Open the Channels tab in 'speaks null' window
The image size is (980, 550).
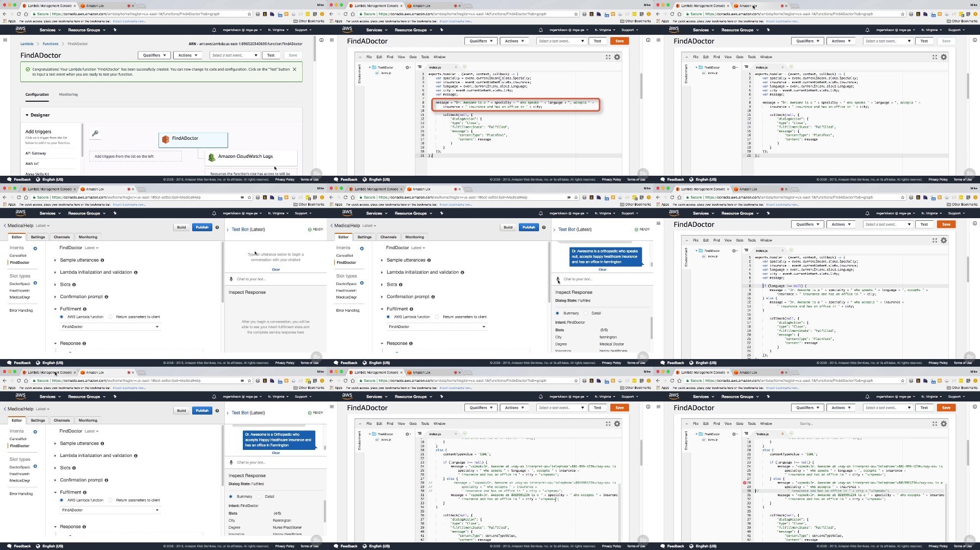pyautogui.click(x=388, y=237)
